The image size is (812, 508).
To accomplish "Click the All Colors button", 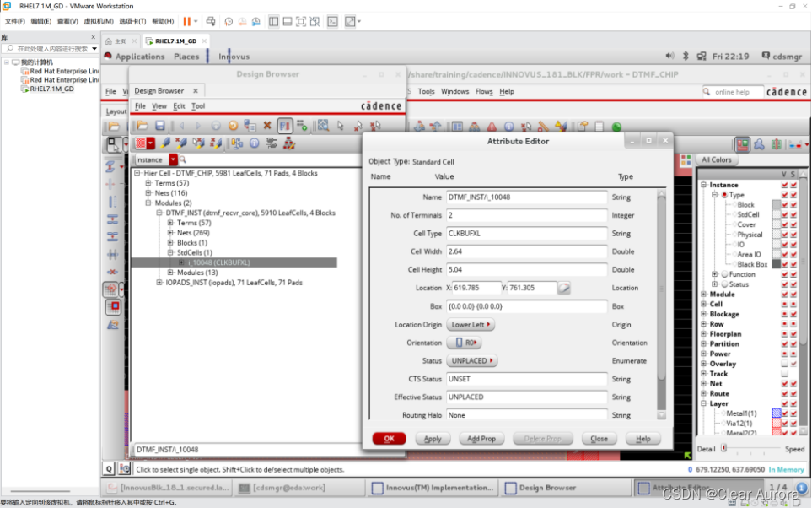I will point(717,159).
